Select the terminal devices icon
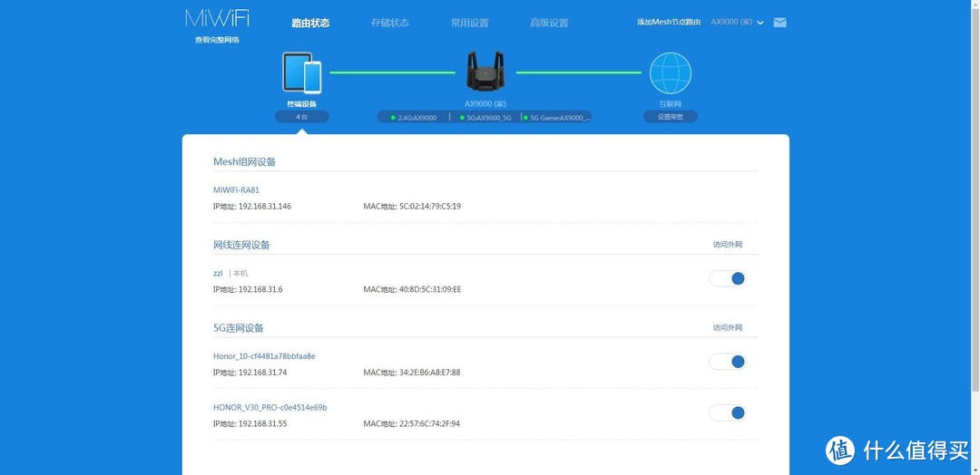This screenshot has width=980, height=475. 302,73
